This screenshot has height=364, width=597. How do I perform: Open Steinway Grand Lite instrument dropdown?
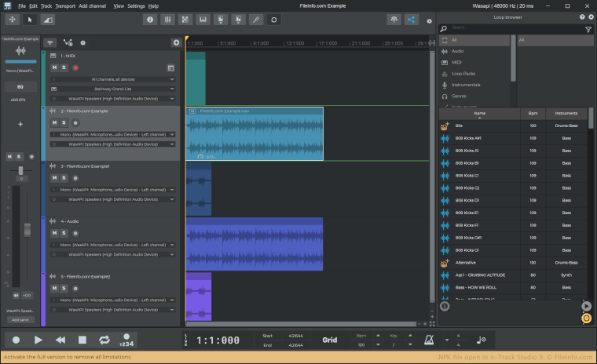click(113, 89)
